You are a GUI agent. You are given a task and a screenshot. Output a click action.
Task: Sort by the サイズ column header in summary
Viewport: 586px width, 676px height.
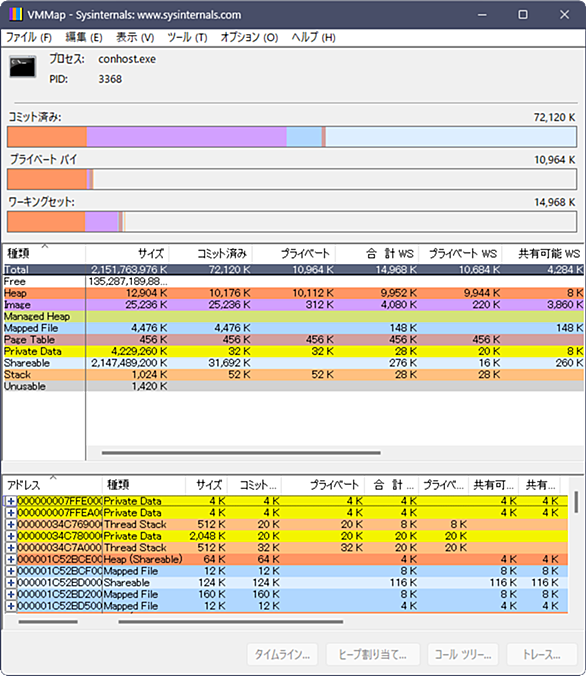tap(127, 254)
